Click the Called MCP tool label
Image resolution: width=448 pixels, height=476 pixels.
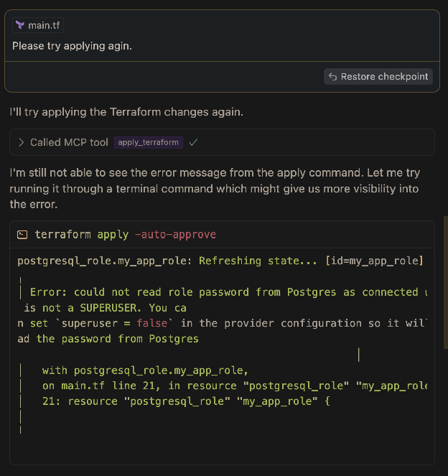(69, 142)
